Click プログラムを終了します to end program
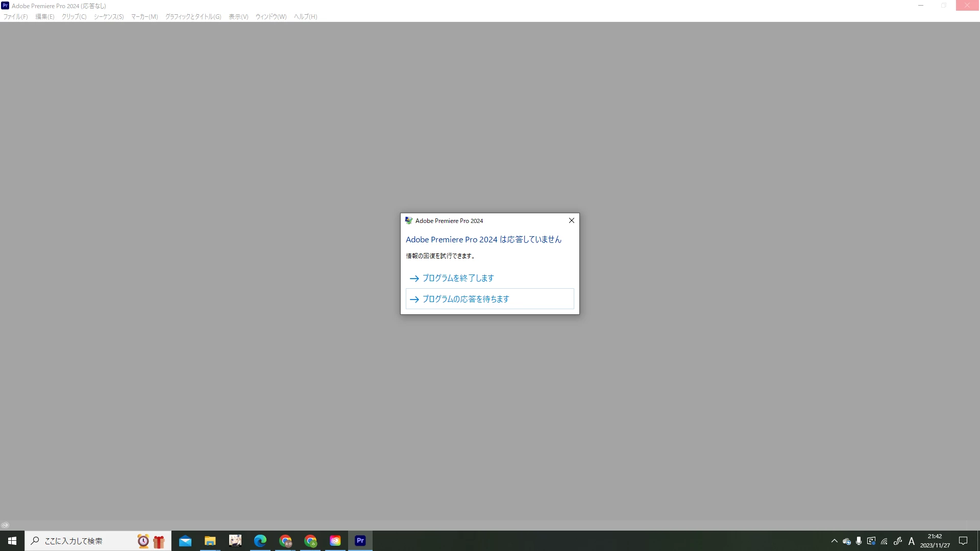The image size is (980, 551). click(458, 278)
